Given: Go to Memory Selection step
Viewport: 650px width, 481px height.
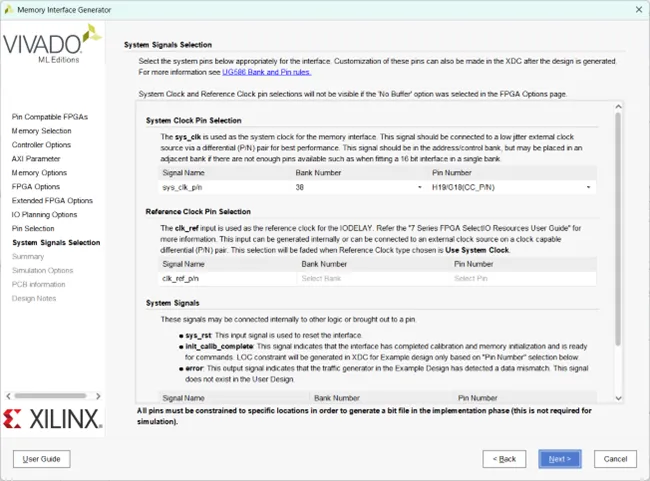Looking at the screenshot, I should pyautogui.click(x=41, y=131).
